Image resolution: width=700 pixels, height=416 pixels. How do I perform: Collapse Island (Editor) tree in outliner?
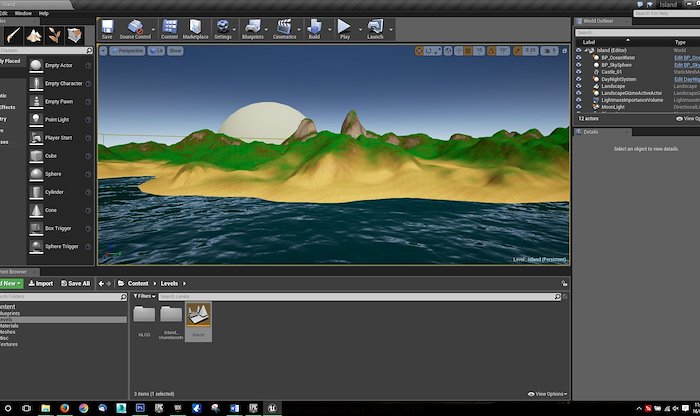tap(586, 50)
